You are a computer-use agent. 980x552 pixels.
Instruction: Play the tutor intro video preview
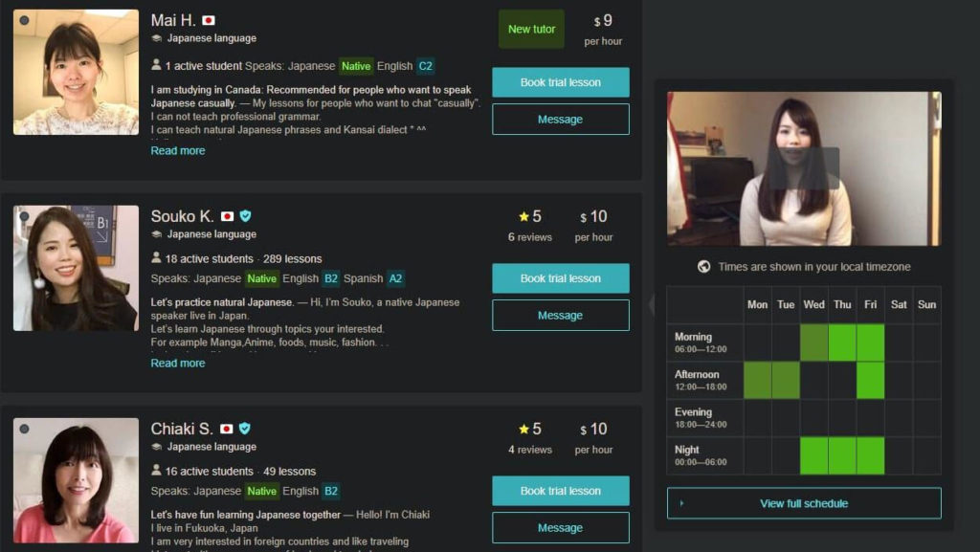click(x=804, y=168)
